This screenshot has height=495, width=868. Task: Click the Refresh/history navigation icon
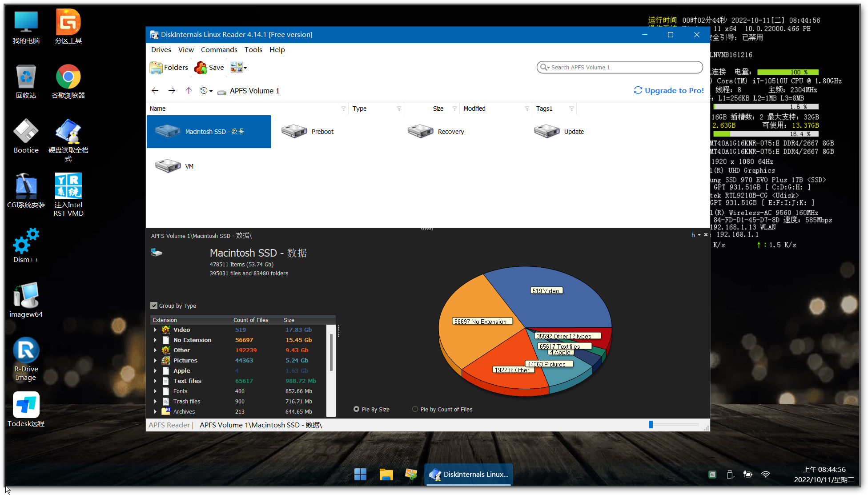click(x=205, y=91)
